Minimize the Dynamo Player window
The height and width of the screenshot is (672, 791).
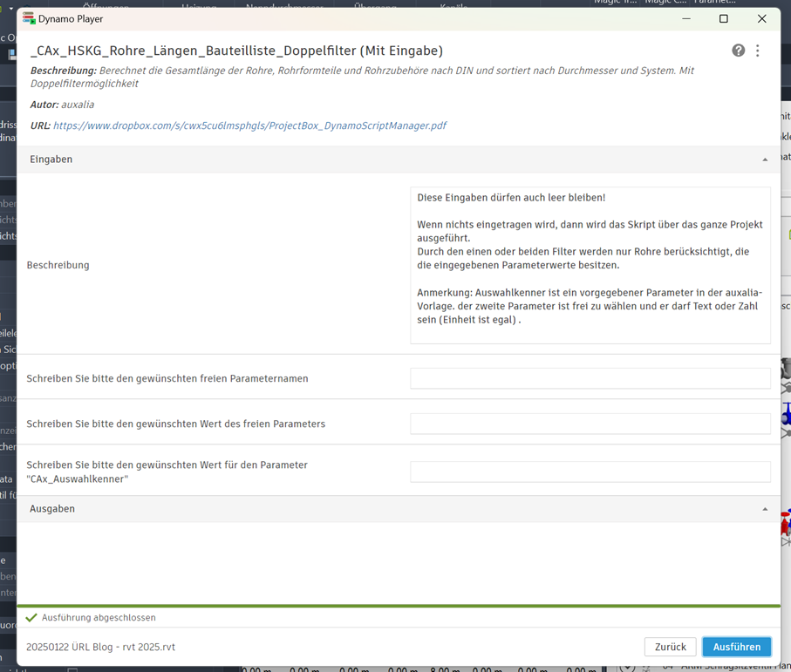pyautogui.click(x=686, y=18)
